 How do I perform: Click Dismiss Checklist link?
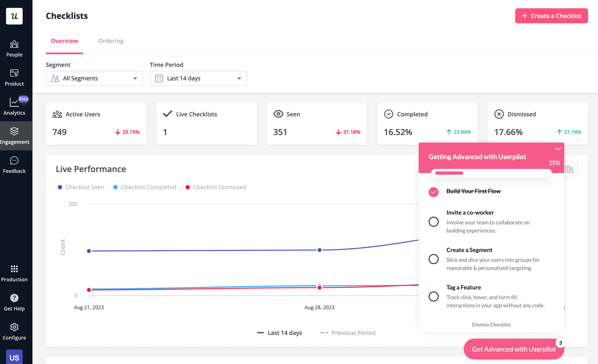coord(491,325)
